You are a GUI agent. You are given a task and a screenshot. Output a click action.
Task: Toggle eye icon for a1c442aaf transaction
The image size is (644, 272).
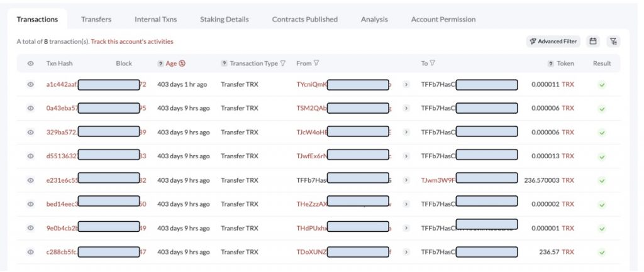pos(30,85)
